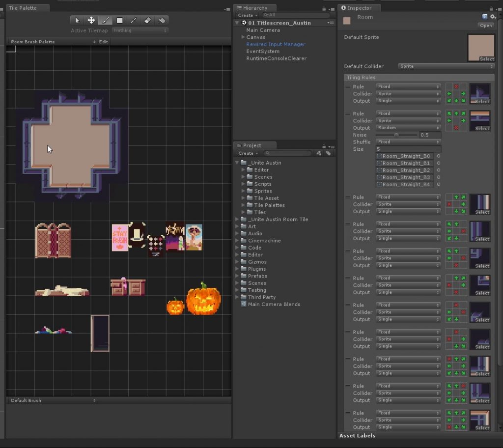
Task: Adjust the Noise slider handle
Action: point(396,135)
